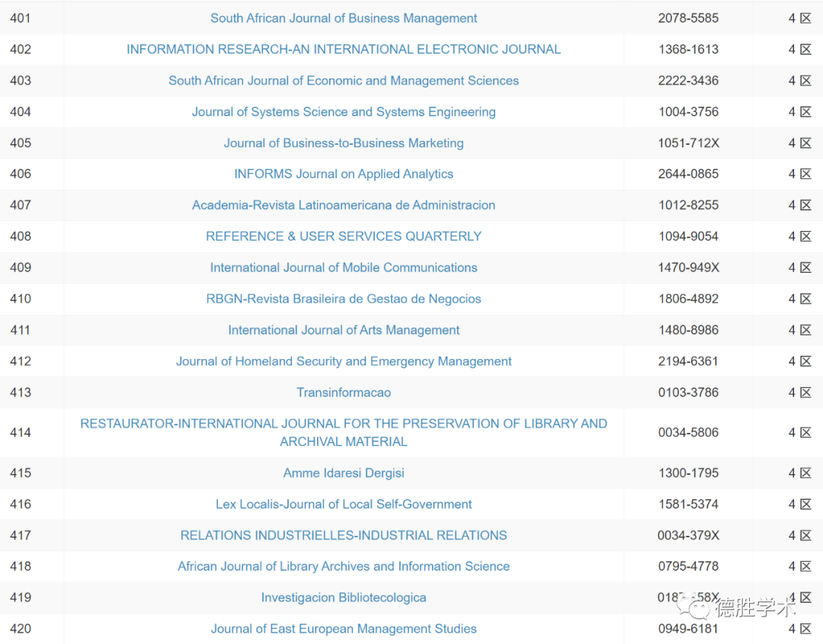The width and height of the screenshot is (823, 644).
Task: Select ISSN 1051-712X cell
Action: 688,143
